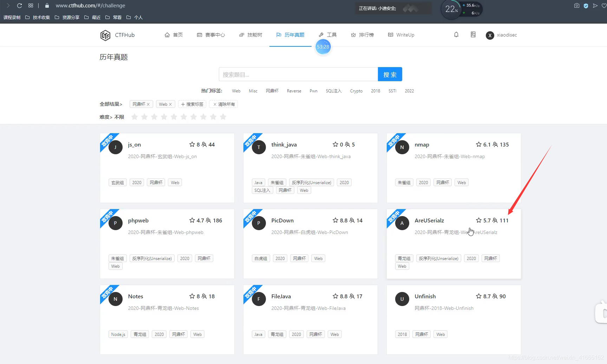Open the think_java challenge title
The image size is (607, 364).
(284, 144)
